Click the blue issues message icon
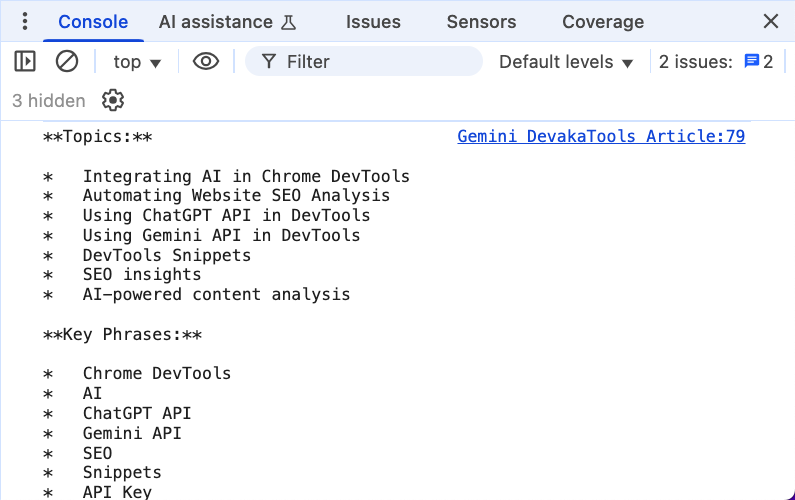The width and height of the screenshot is (795, 500). pos(751,61)
